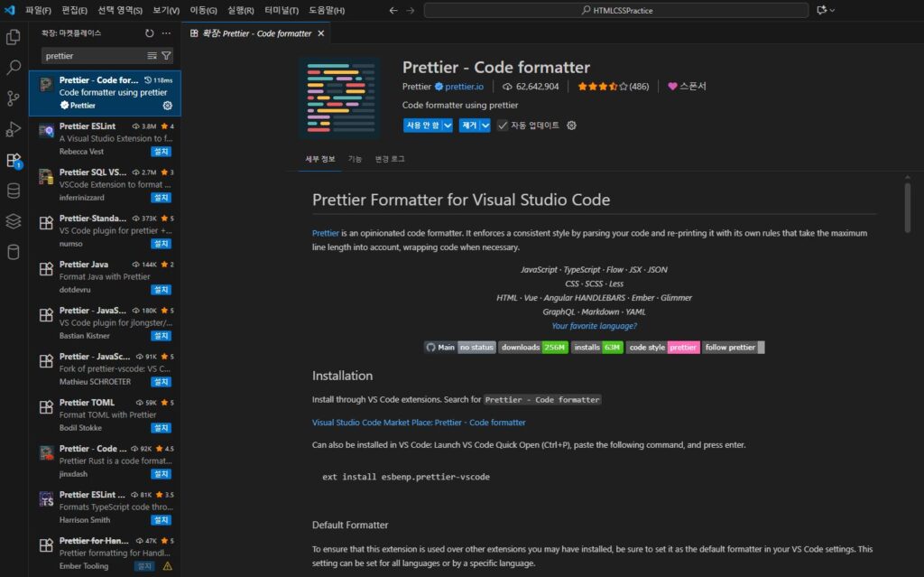Click the extensions search input field

[90, 55]
